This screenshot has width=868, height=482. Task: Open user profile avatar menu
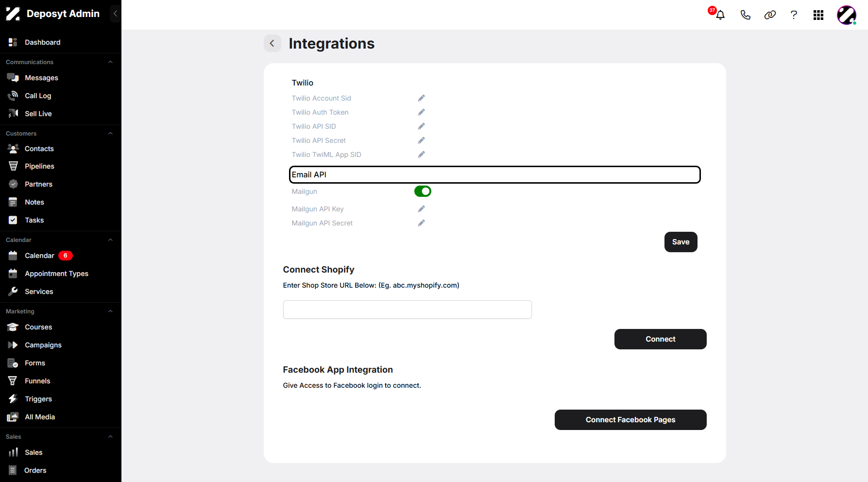tap(847, 15)
